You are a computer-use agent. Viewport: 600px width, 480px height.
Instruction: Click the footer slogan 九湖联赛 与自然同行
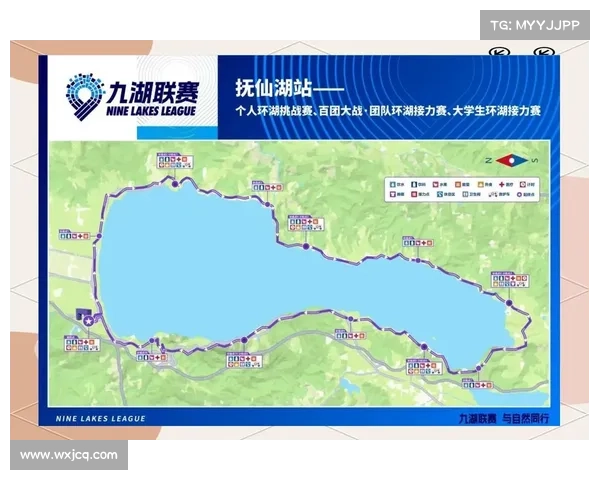(x=504, y=418)
